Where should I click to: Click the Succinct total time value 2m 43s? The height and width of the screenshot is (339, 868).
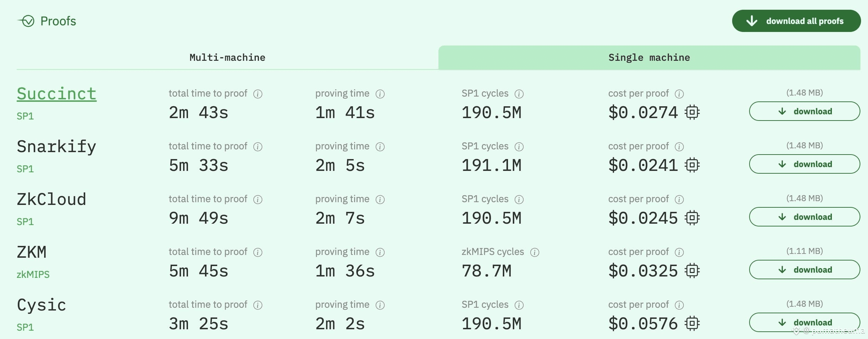point(198,113)
